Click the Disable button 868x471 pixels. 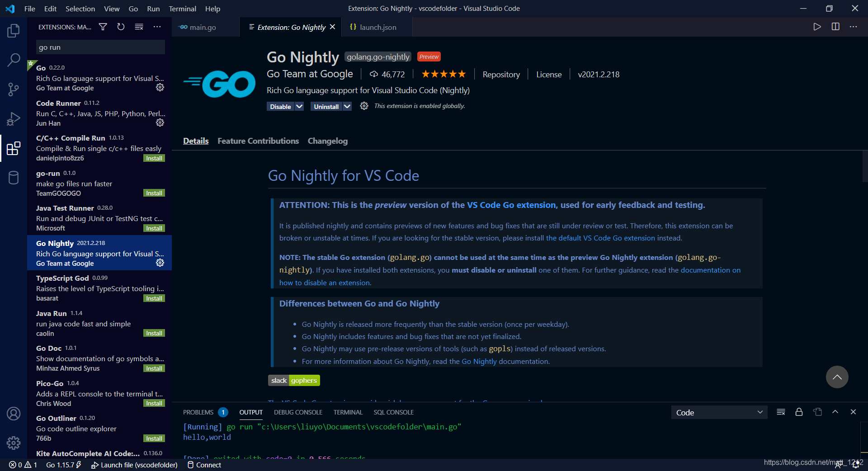pyautogui.click(x=280, y=106)
